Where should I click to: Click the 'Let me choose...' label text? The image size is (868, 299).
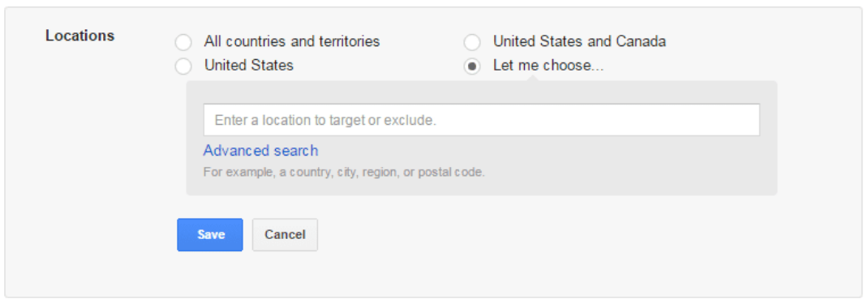tap(548, 65)
